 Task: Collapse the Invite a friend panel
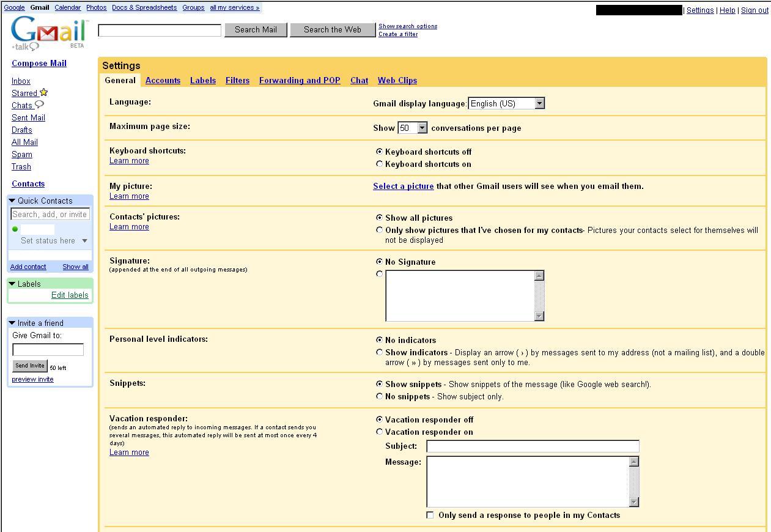[12, 323]
